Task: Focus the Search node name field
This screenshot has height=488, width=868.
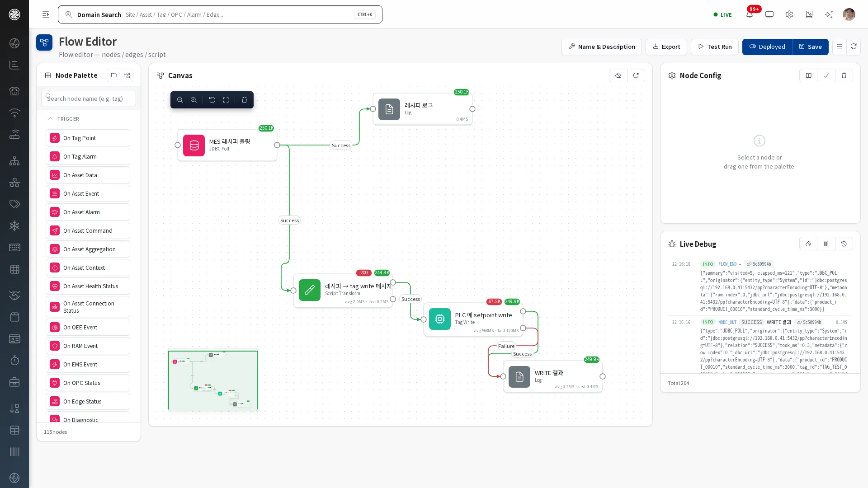Action: click(x=89, y=99)
